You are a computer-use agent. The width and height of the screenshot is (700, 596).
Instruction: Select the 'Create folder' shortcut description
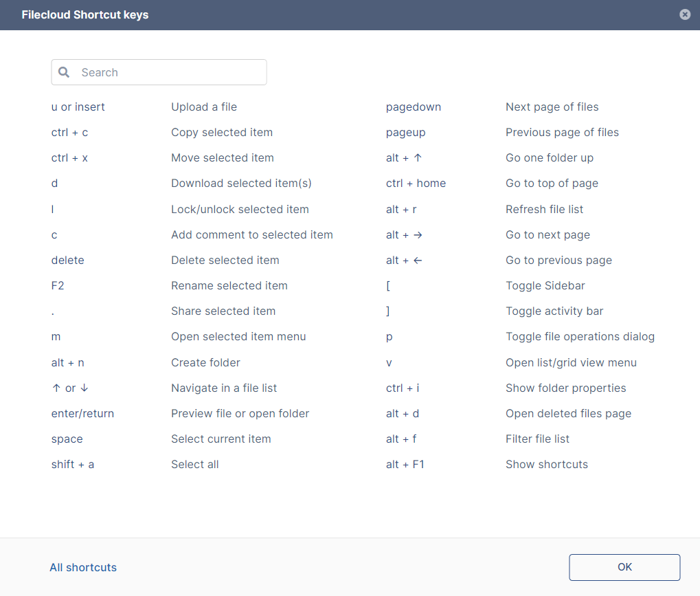[205, 362]
